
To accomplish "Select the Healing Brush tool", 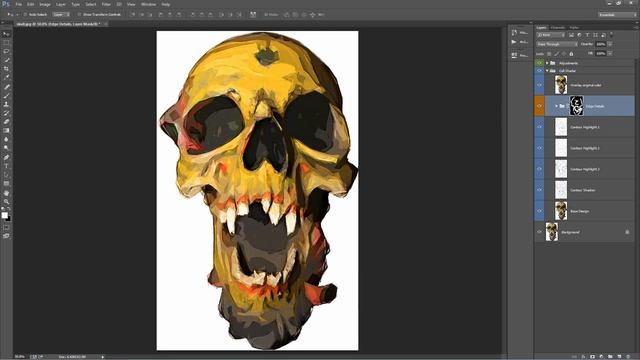I will 6,87.
